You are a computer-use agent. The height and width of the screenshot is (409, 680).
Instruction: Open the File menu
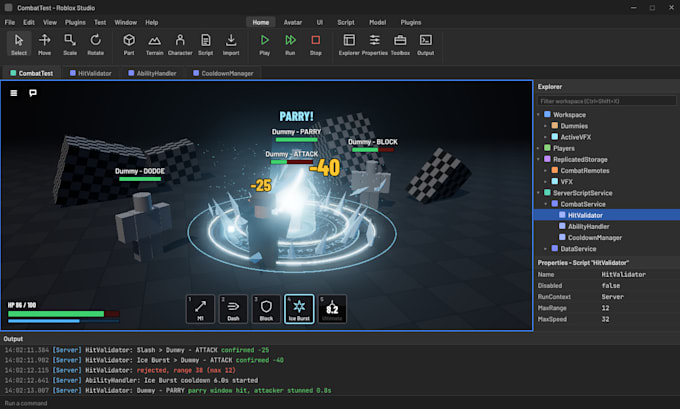click(x=10, y=22)
